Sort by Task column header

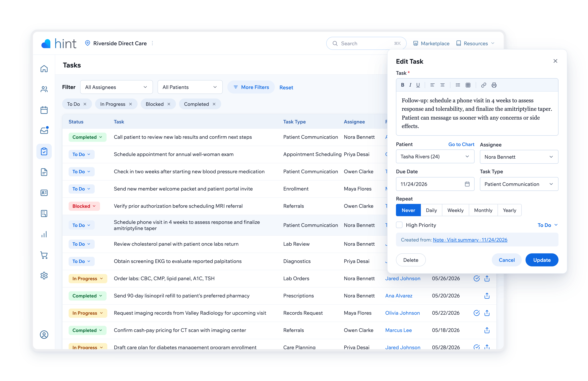[119, 122]
